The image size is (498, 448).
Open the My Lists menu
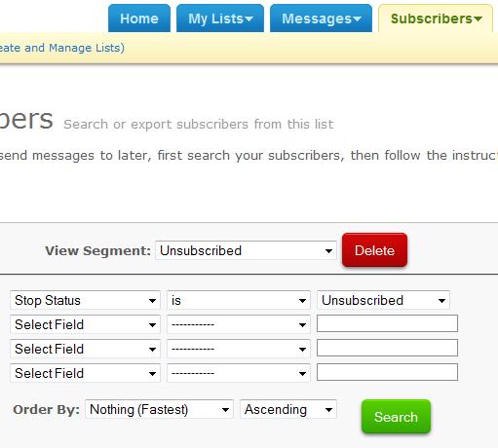coord(220,19)
